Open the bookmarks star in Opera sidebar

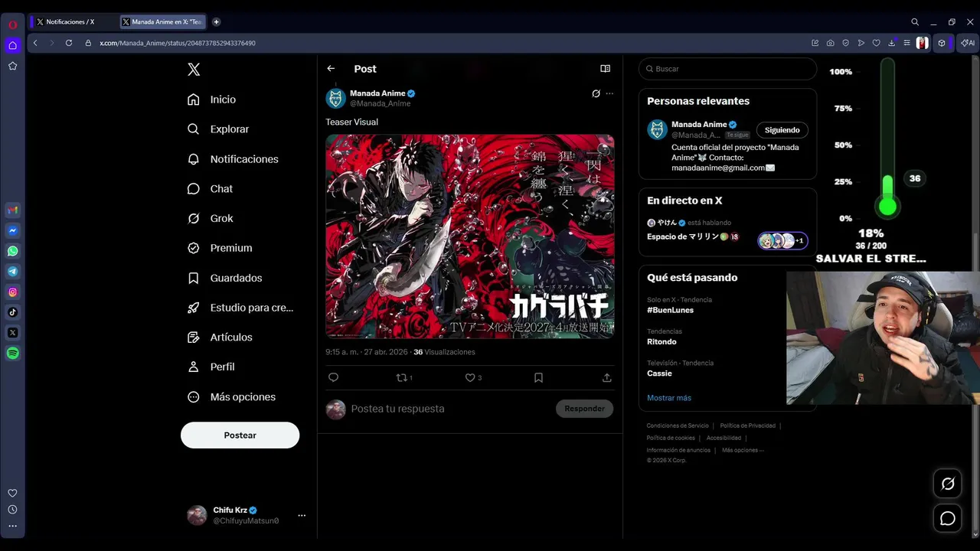[x=13, y=66]
